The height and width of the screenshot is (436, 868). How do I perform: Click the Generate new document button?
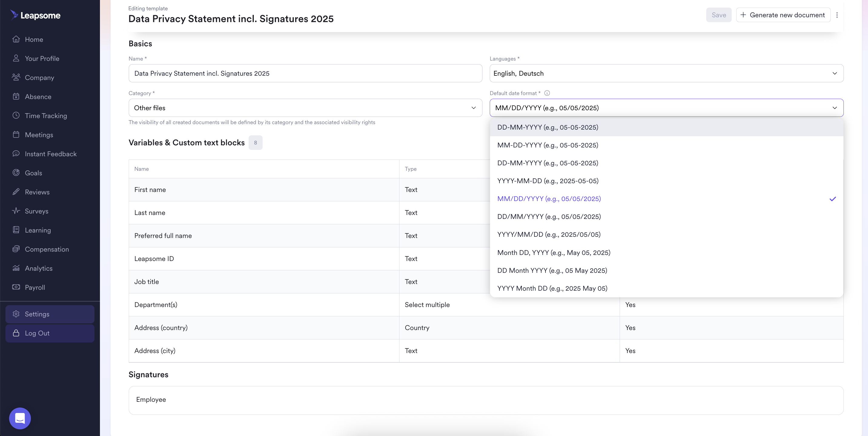point(783,15)
